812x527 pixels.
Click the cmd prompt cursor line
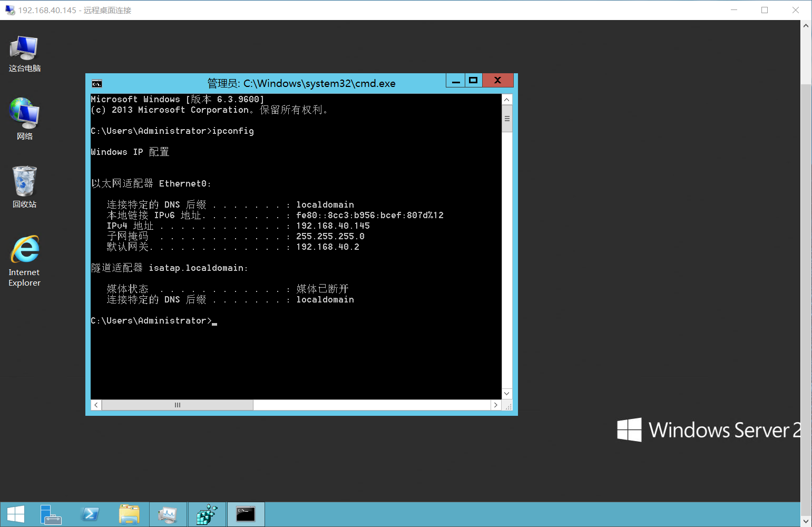coord(154,320)
